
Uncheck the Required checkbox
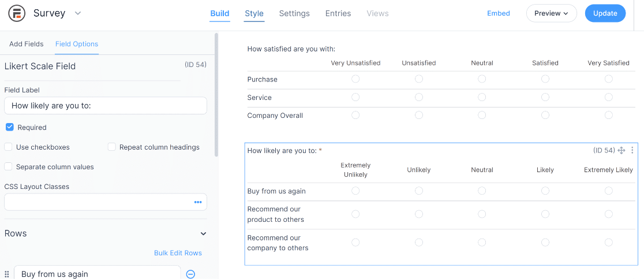(9, 128)
